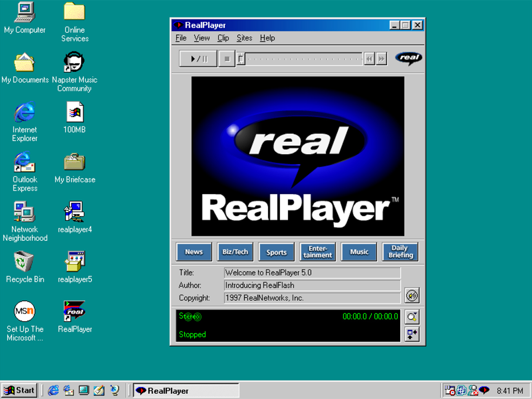Viewport: 532px width, 399px height.
Task: Click the View Channels satellite dish icon
Action: click(114, 390)
